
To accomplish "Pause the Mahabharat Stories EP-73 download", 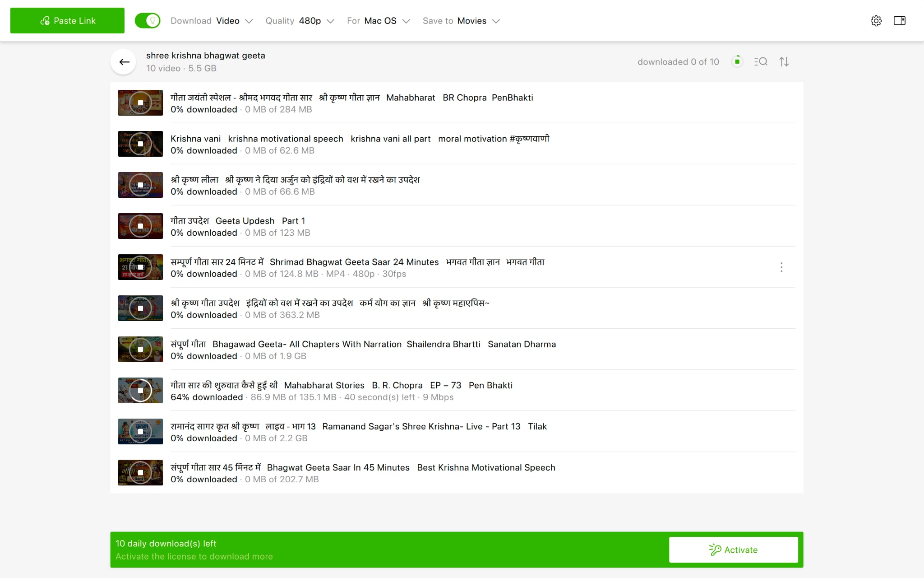I will coord(140,391).
